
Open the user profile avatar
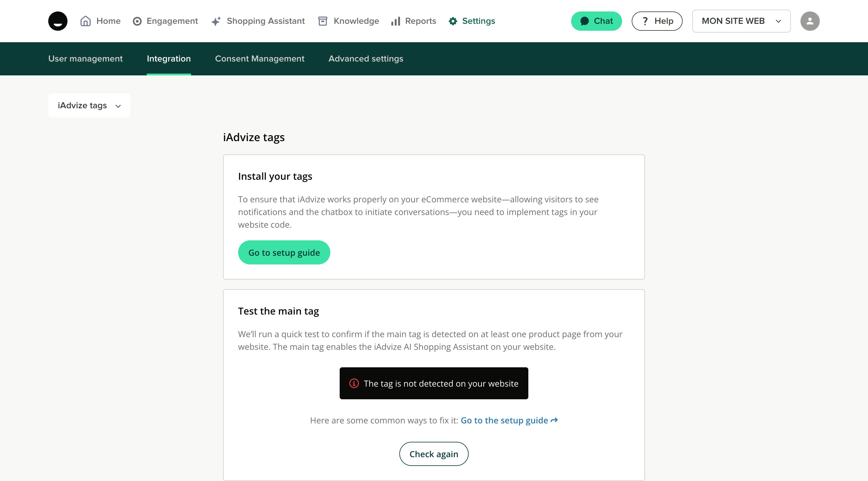[x=810, y=21]
